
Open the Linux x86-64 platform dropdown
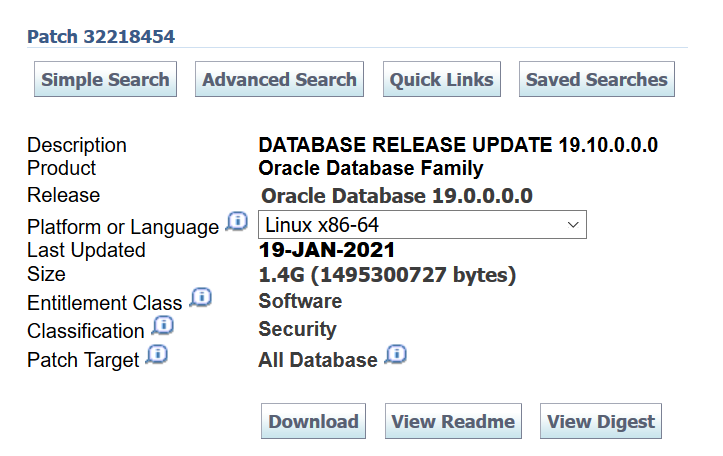pos(422,225)
